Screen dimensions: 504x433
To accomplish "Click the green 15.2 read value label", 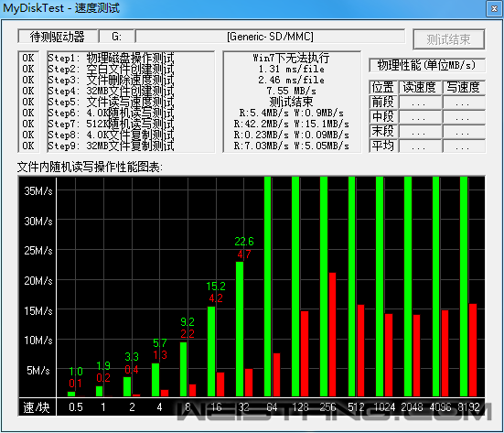I will (216, 286).
